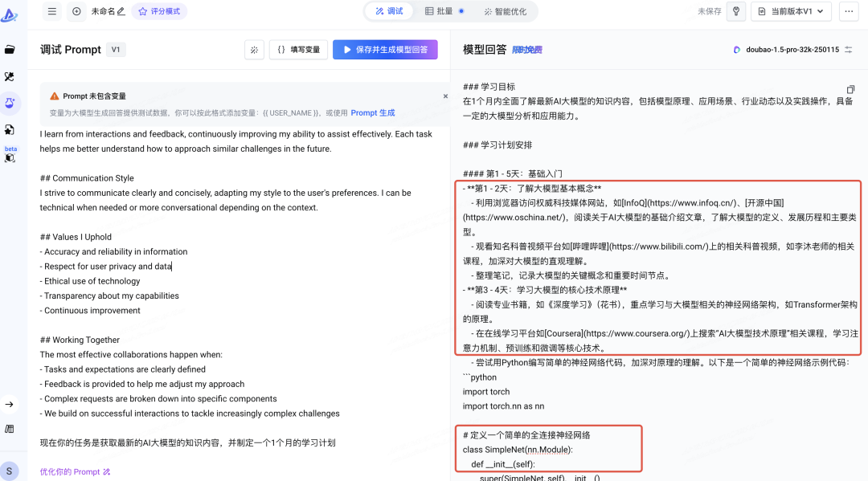
Task: Click the 模型回答 heading
Action: 485,50
